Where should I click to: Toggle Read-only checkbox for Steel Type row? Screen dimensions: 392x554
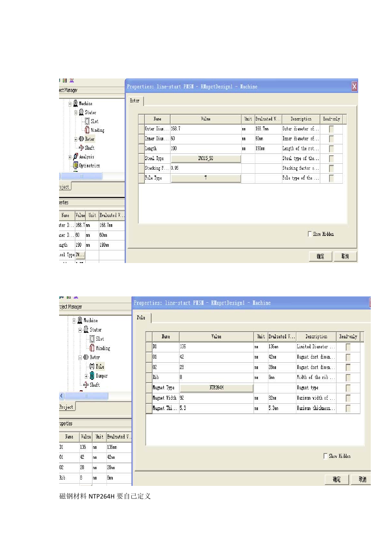[332, 159]
